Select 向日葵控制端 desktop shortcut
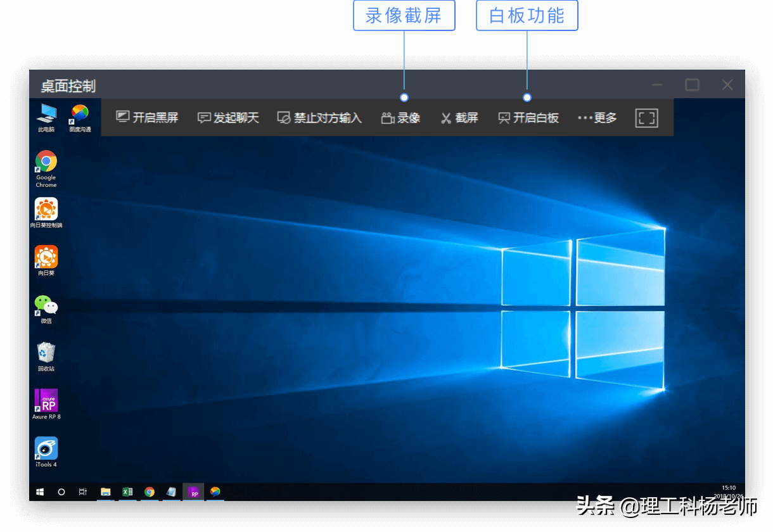773x532 pixels. pos(46,213)
